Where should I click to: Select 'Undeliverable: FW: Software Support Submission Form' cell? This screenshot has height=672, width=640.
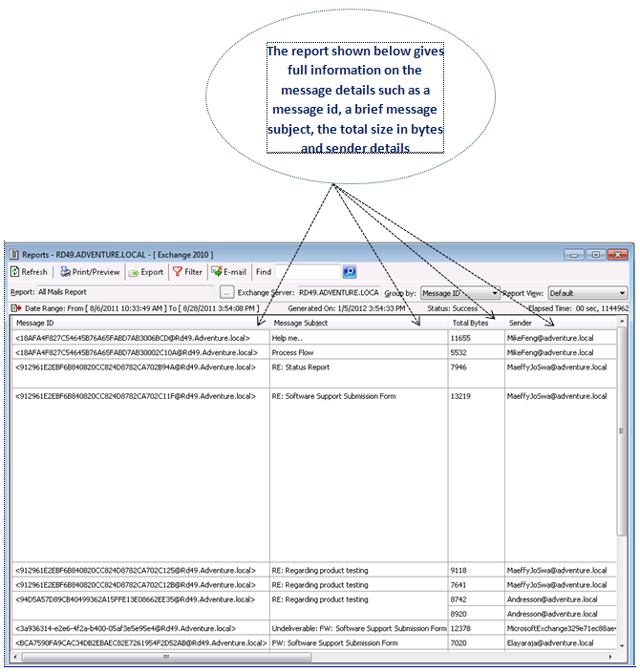point(358,628)
